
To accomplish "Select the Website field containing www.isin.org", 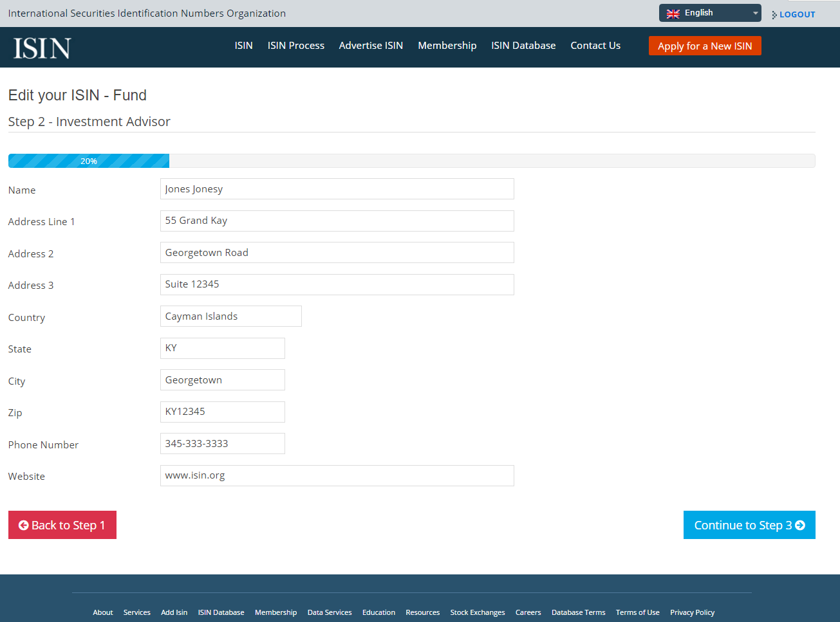I will 337,475.
